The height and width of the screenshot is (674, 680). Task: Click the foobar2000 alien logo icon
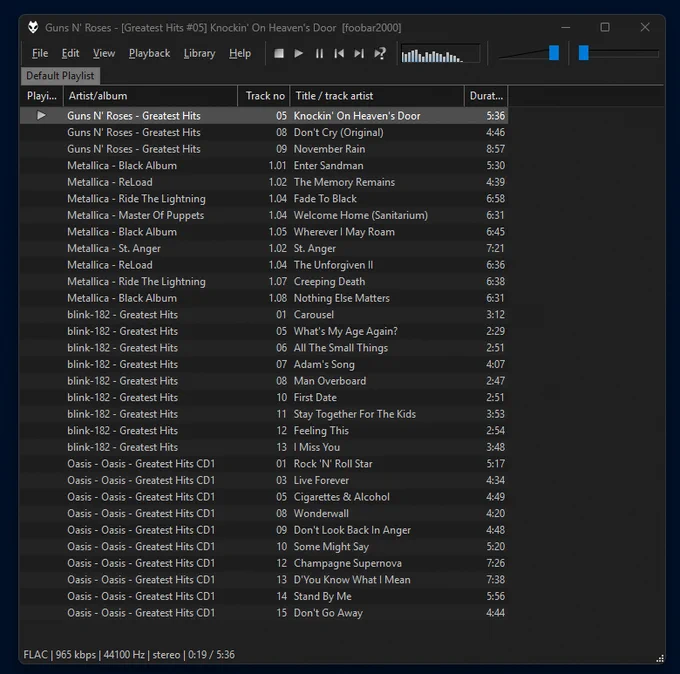pyautogui.click(x=33, y=27)
